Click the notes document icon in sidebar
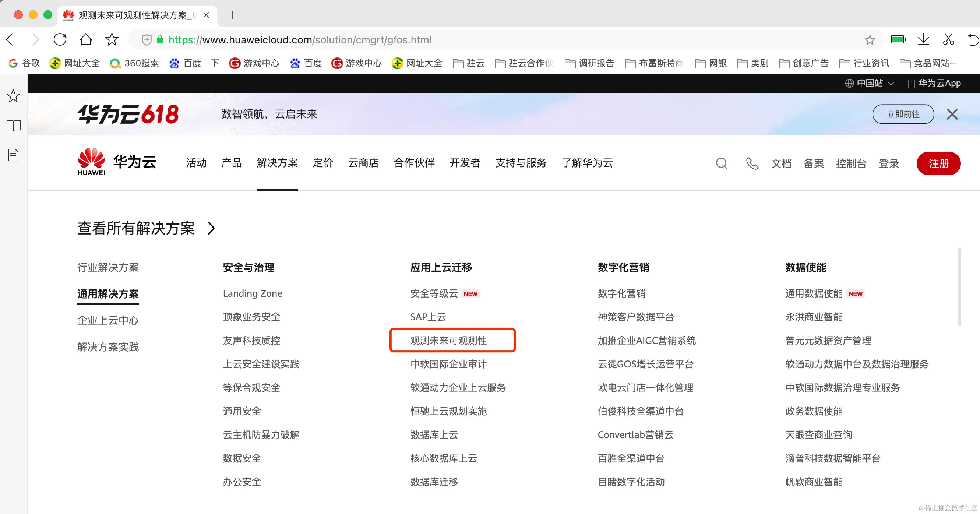This screenshot has height=514, width=980. click(14, 155)
